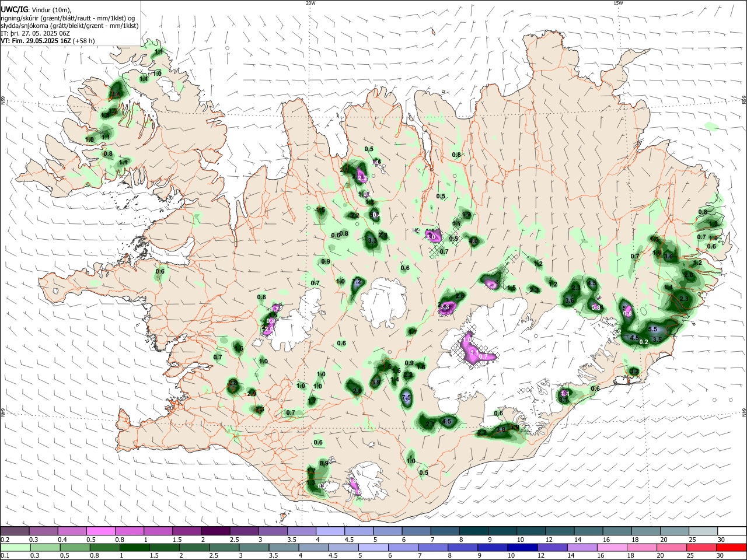Click the '2.4' precipitation value in the Westfjords

[116, 94]
